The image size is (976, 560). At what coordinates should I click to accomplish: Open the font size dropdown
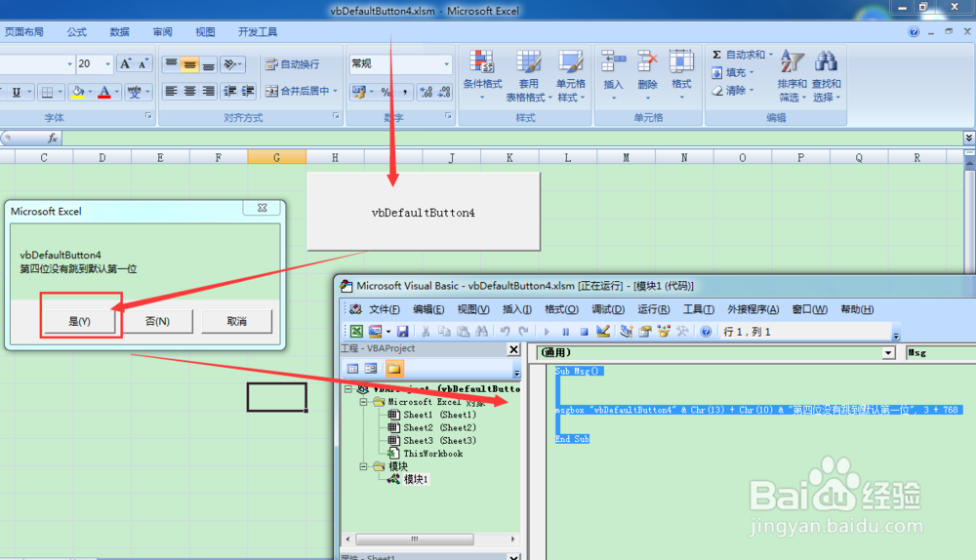pos(107,63)
